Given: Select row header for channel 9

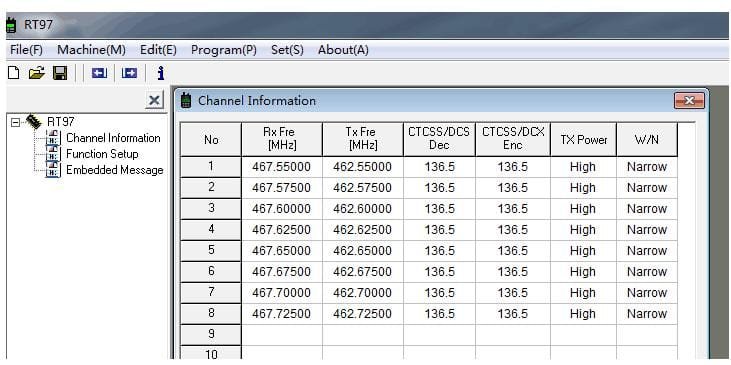Looking at the screenshot, I should coord(211,335).
